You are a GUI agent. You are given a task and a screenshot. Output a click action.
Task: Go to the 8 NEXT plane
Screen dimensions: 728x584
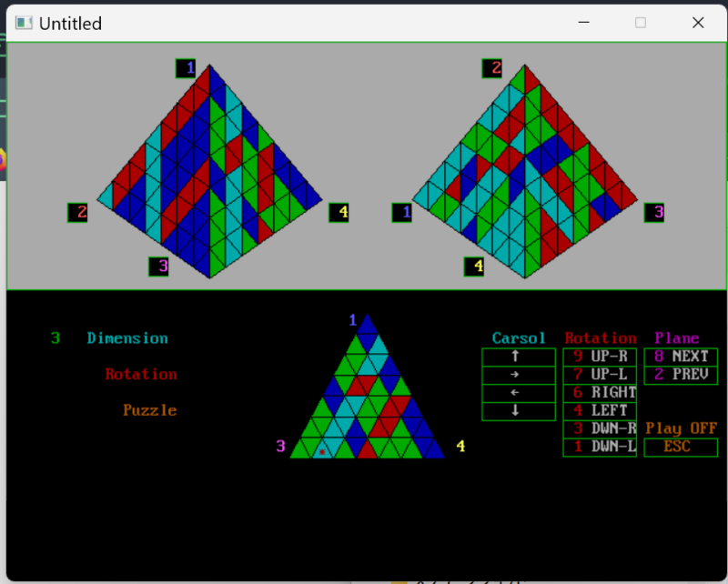tap(681, 357)
